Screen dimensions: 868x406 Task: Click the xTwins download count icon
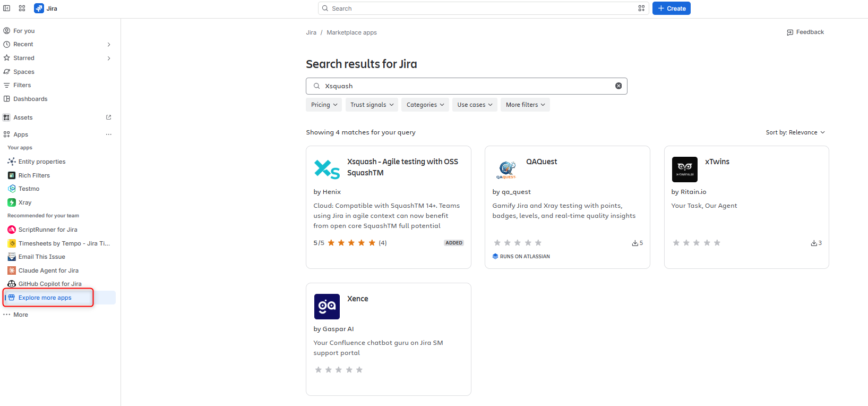(x=814, y=243)
